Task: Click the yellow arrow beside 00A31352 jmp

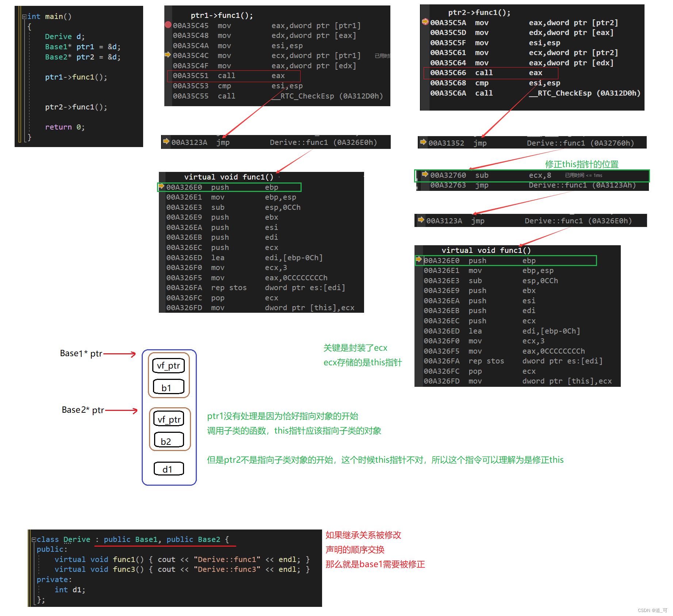Action: coord(423,142)
